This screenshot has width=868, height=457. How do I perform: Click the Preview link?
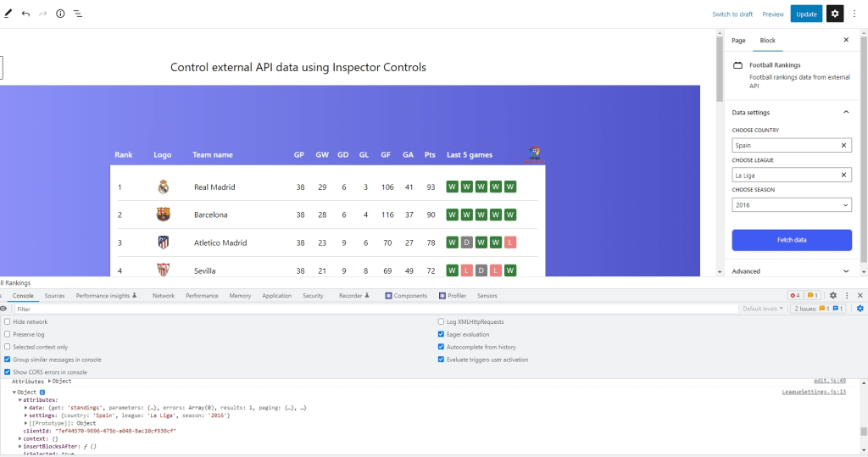[x=773, y=14]
